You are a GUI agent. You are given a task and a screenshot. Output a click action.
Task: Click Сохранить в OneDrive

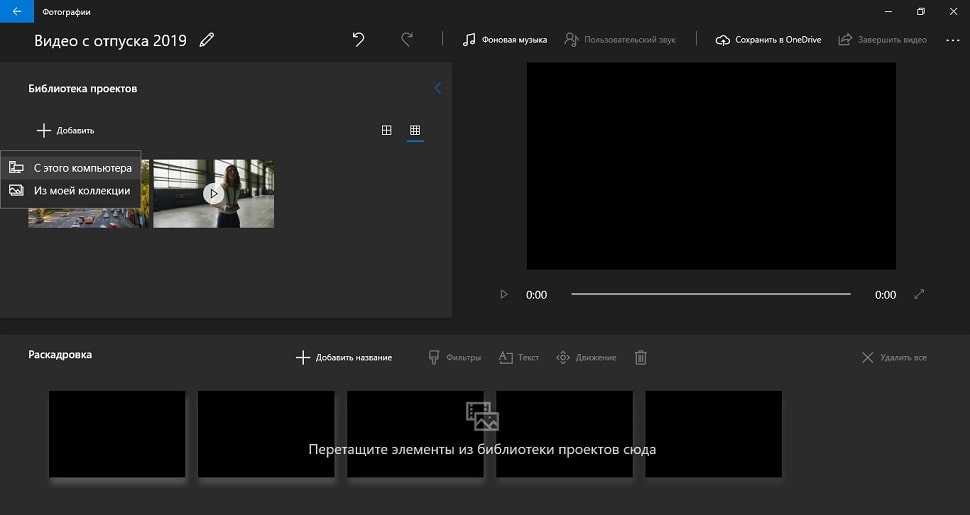768,40
